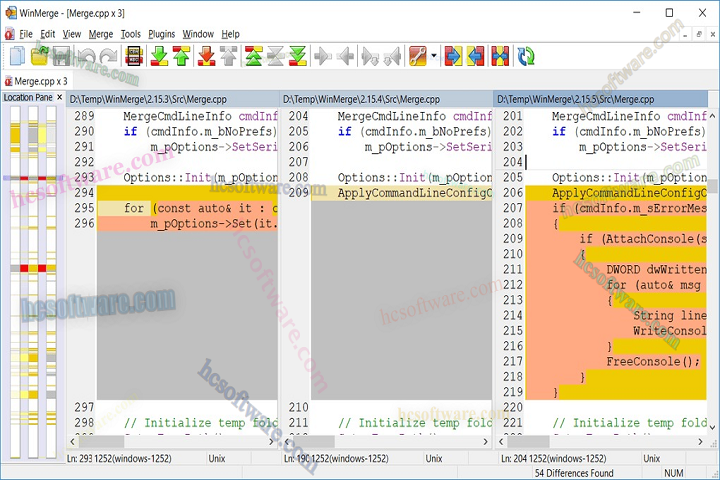Click line 211 DWORD dwWritten in right pane
The height and width of the screenshot is (480, 720).
tap(616, 270)
